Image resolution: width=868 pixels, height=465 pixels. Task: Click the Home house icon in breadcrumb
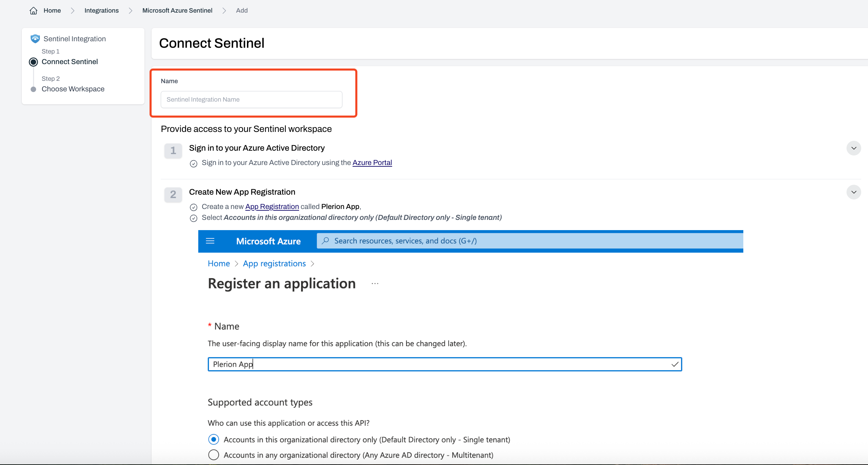coord(33,11)
